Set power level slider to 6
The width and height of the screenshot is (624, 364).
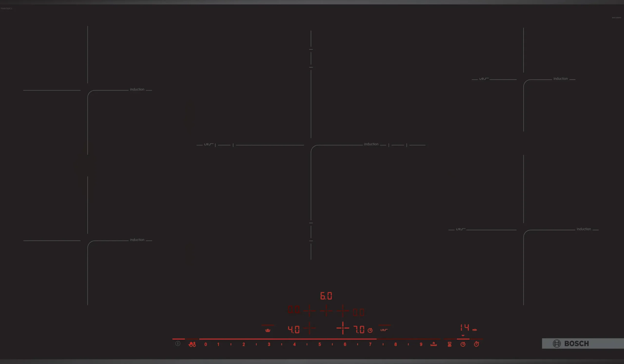click(x=345, y=344)
